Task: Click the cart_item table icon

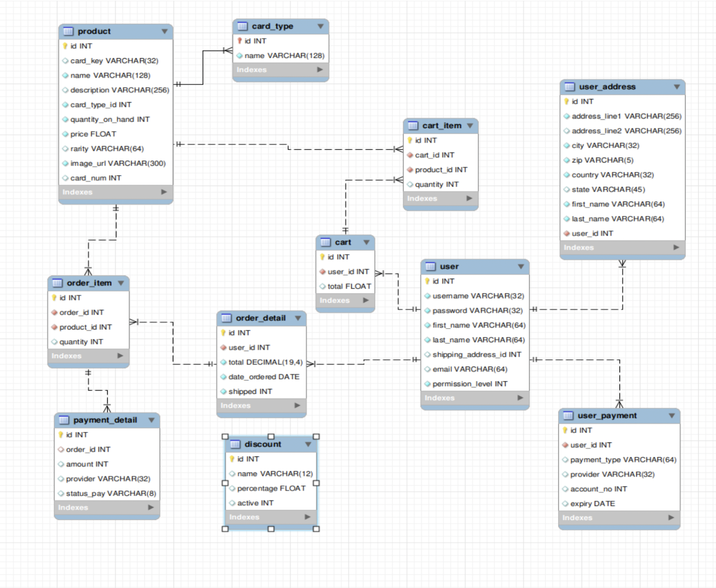Action: (413, 126)
